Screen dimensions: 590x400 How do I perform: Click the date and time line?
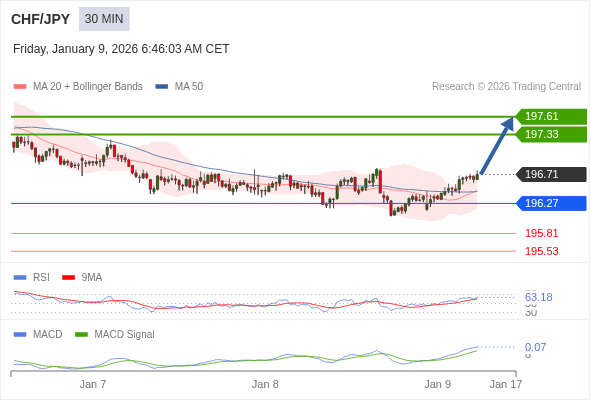[x=121, y=49]
